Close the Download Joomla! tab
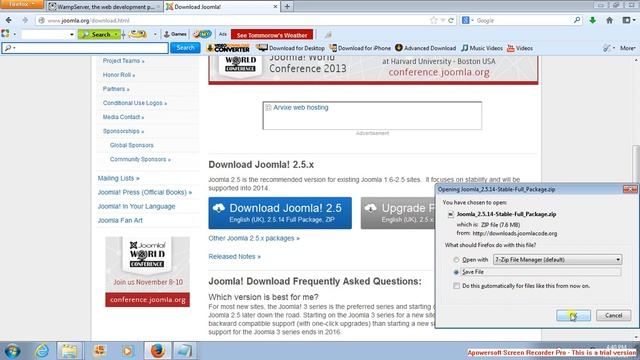This screenshot has height=360, width=640. (x=276, y=7)
